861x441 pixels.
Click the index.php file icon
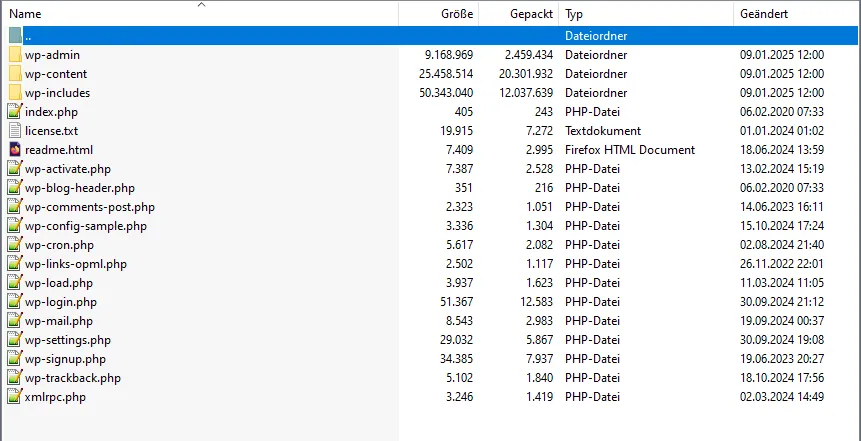pos(15,111)
